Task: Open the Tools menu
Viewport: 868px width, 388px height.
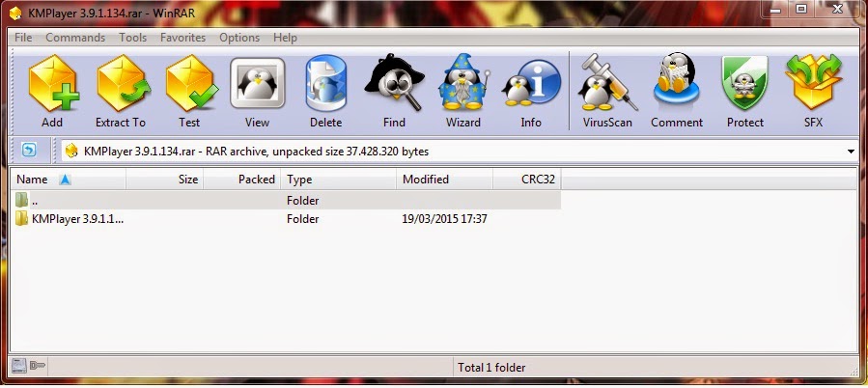Action: click(133, 38)
